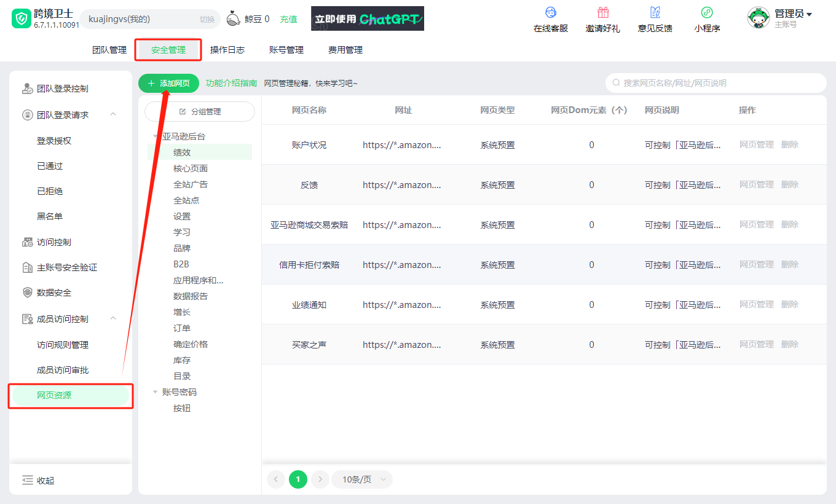The height and width of the screenshot is (504, 836).
Task: Open 已拒绝 sidebar item
Action: (x=50, y=191)
